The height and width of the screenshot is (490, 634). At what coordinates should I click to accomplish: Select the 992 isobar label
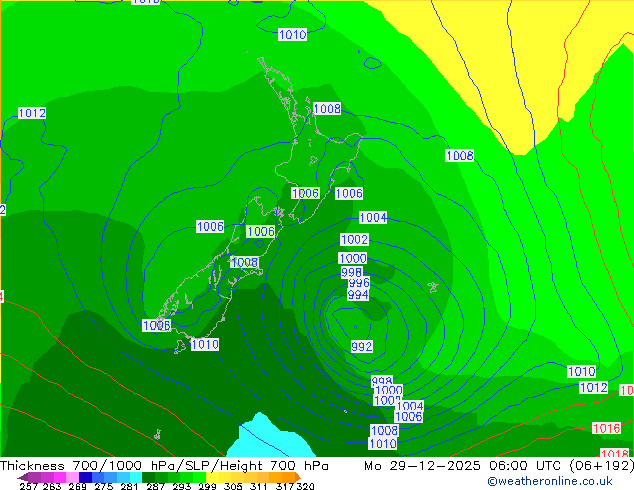point(361,346)
